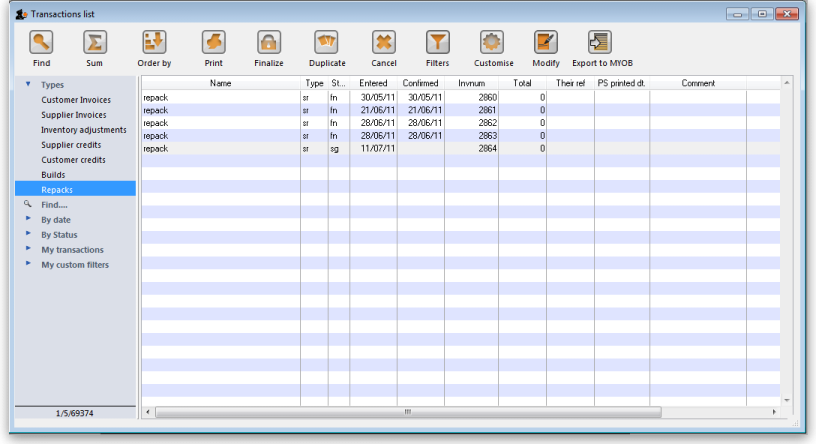Select Customer Invoices in the sidebar

click(x=76, y=100)
